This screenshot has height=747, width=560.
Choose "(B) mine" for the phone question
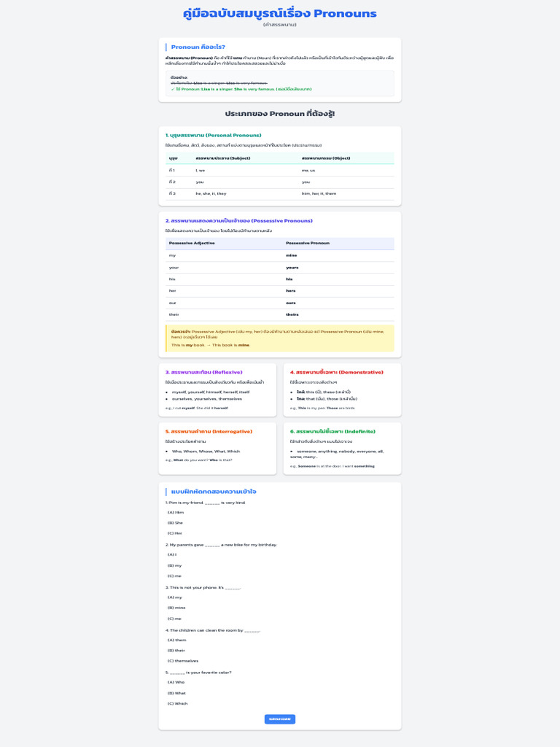point(176,608)
